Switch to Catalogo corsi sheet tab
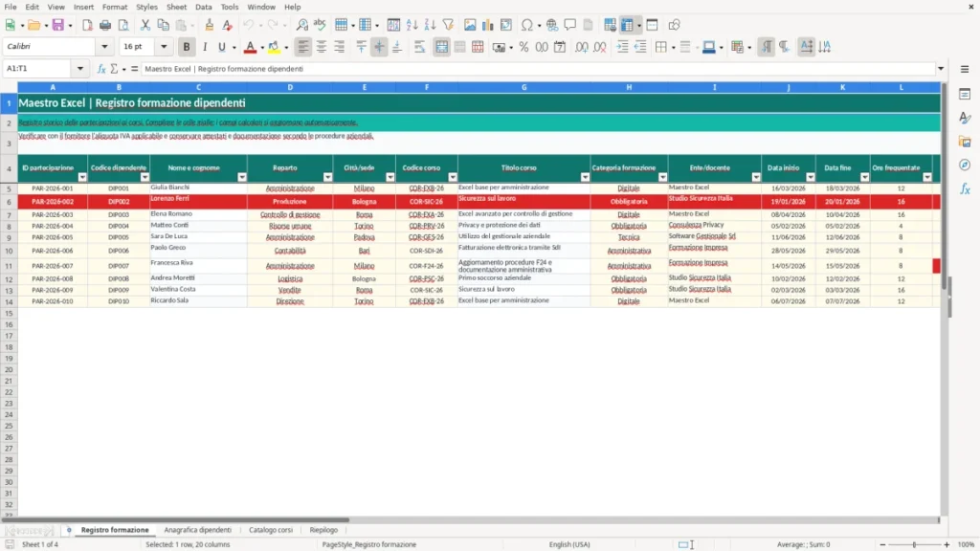980x551 pixels. pyautogui.click(x=271, y=530)
